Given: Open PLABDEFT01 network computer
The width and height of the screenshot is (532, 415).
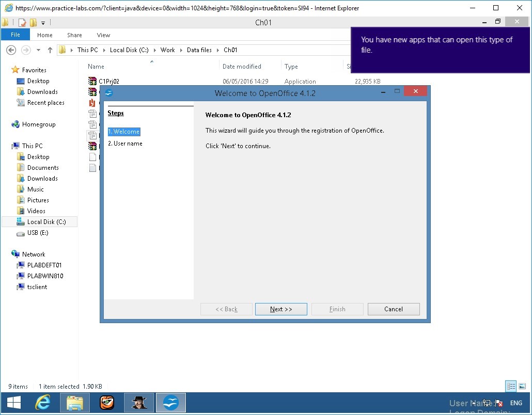Looking at the screenshot, I should [x=44, y=265].
